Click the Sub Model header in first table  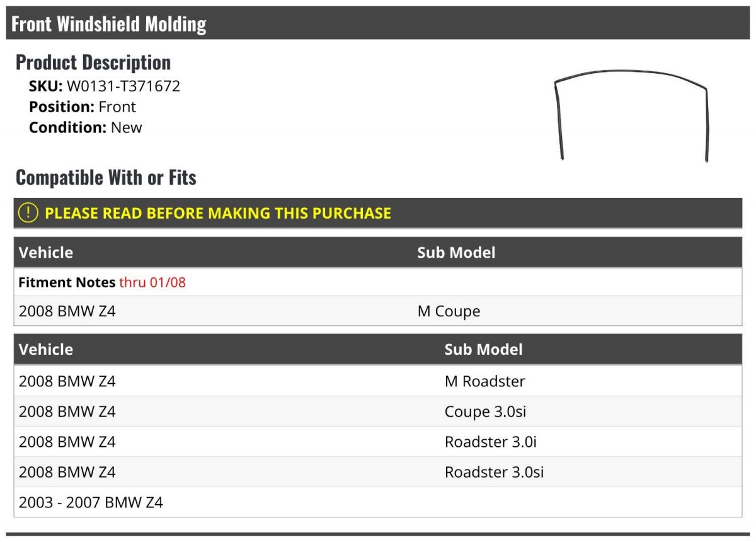pyautogui.click(x=456, y=253)
